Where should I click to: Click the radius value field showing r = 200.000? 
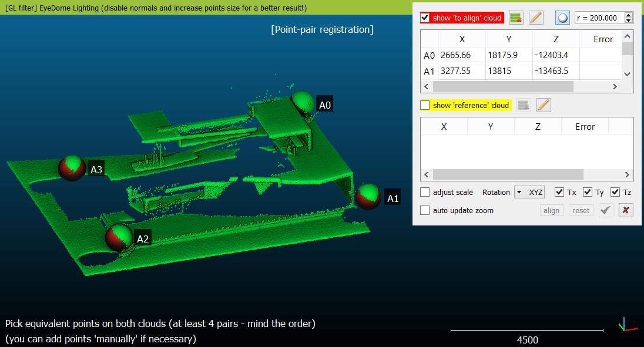[x=599, y=18]
